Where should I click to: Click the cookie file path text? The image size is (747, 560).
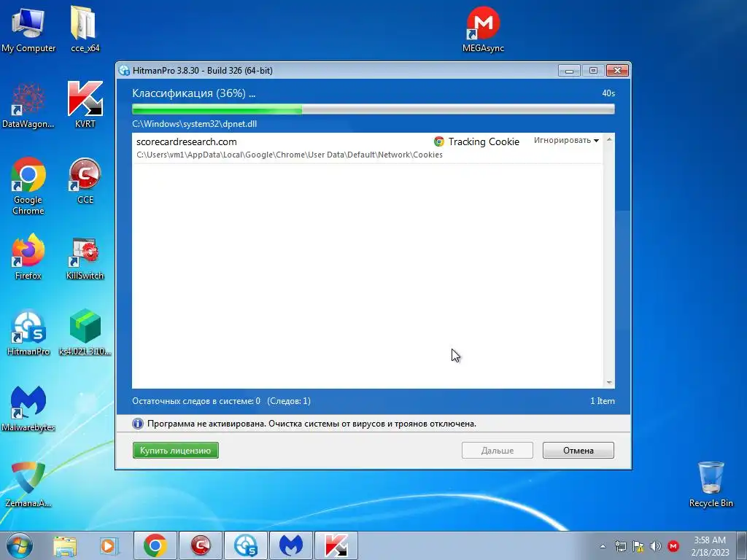coord(289,155)
